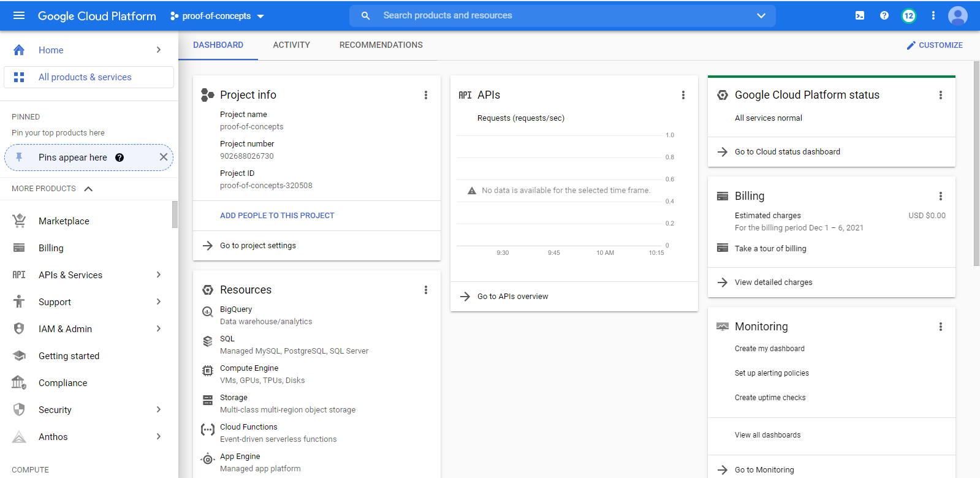The height and width of the screenshot is (478, 980).
Task: Open notifications badge showing 12
Action: [909, 16]
